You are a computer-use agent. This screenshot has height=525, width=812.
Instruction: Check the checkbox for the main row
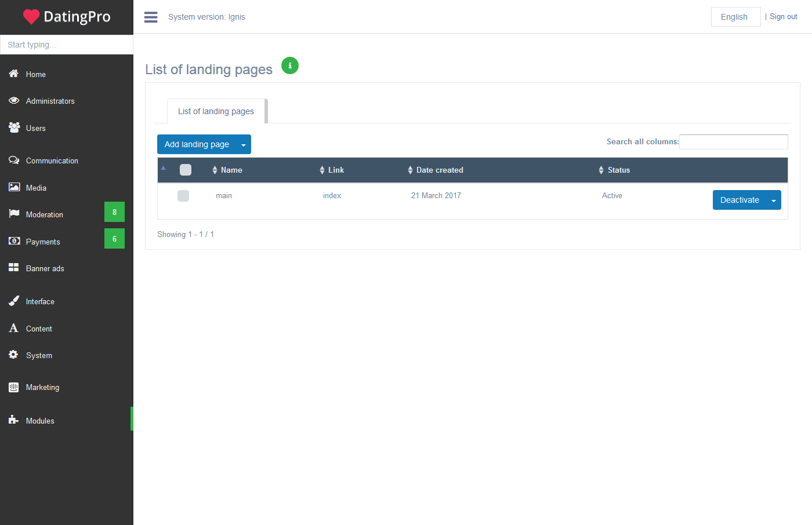pyautogui.click(x=183, y=196)
